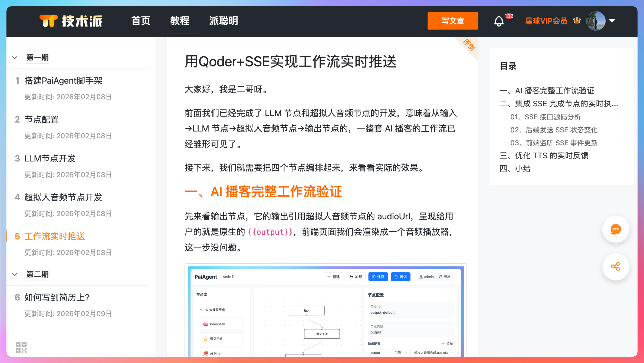Click the VIP crown icon next to 星球VIP会员
Viewport: 644px width, 363px height.
577,21
